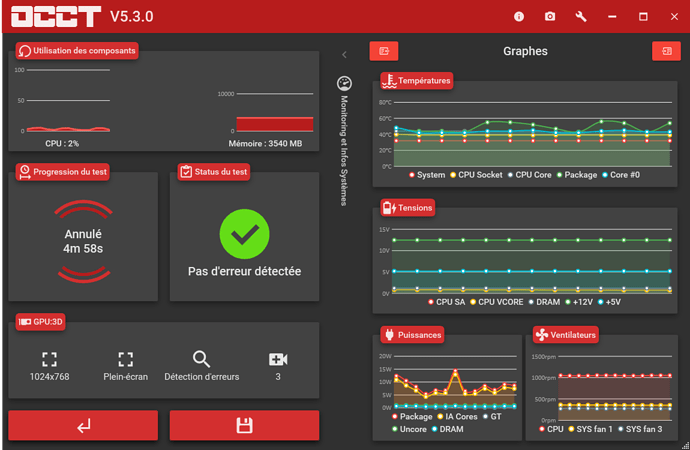Screen dimensions: 690x450
Task: Click the Status du test header
Action: point(214,172)
